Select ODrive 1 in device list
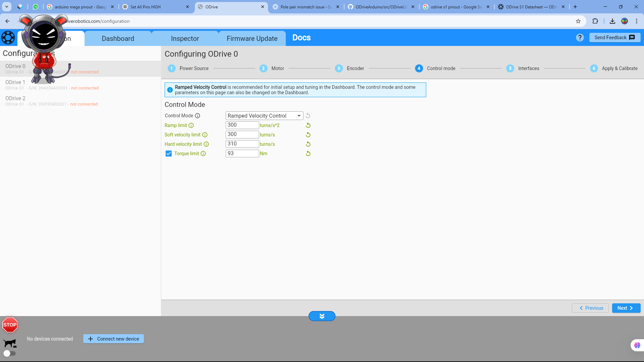This screenshot has width=644, height=362. pos(80,85)
